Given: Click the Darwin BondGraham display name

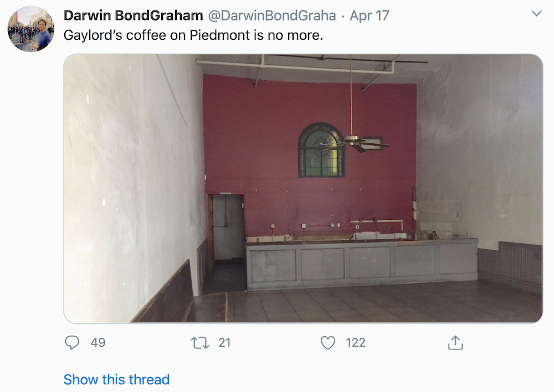Looking at the screenshot, I should 133,16.
